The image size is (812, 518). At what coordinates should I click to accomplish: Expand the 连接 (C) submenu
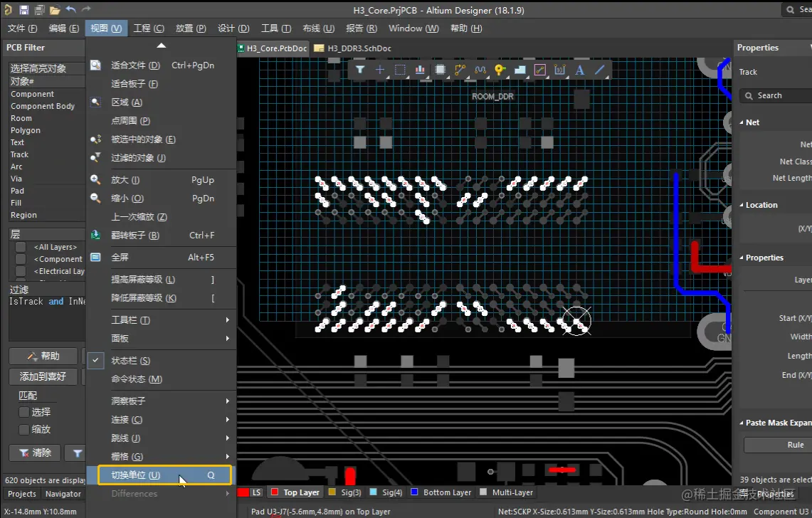pos(161,420)
